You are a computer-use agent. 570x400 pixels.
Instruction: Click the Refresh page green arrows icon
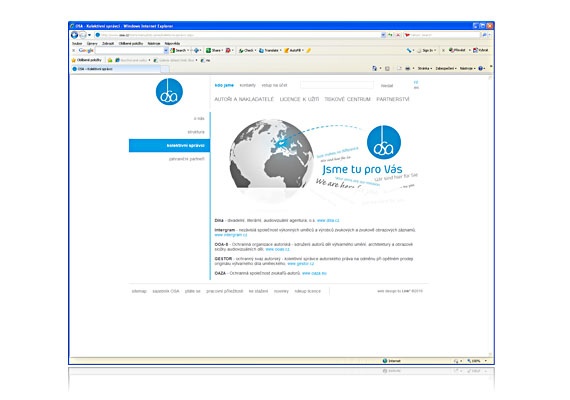[390, 35]
